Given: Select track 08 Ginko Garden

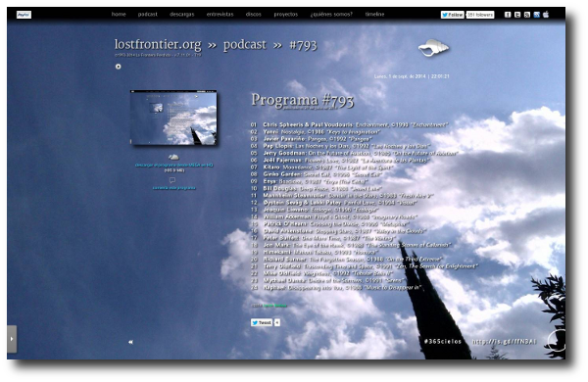Looking at the screenshot, I should tap(317, 174).
